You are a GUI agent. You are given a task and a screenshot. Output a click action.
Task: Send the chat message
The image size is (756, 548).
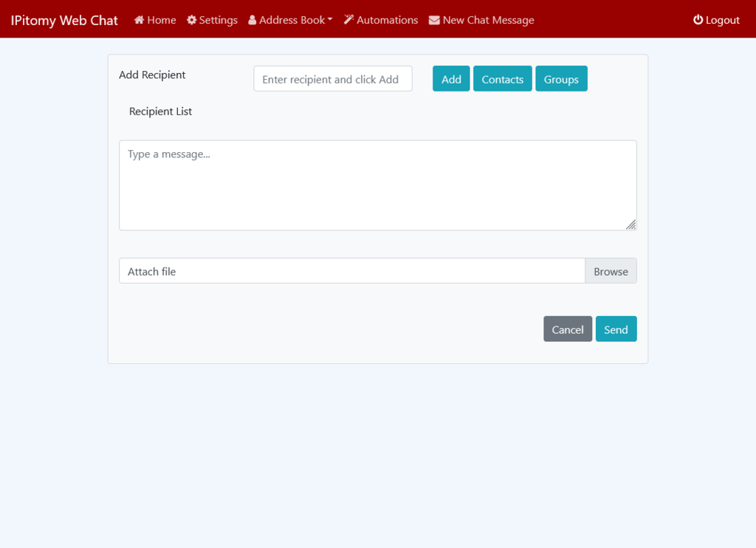(x=616, y=329)
